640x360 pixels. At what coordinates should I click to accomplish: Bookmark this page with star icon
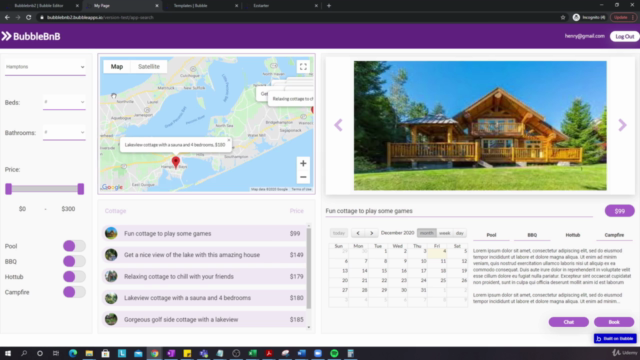[563, 18]
